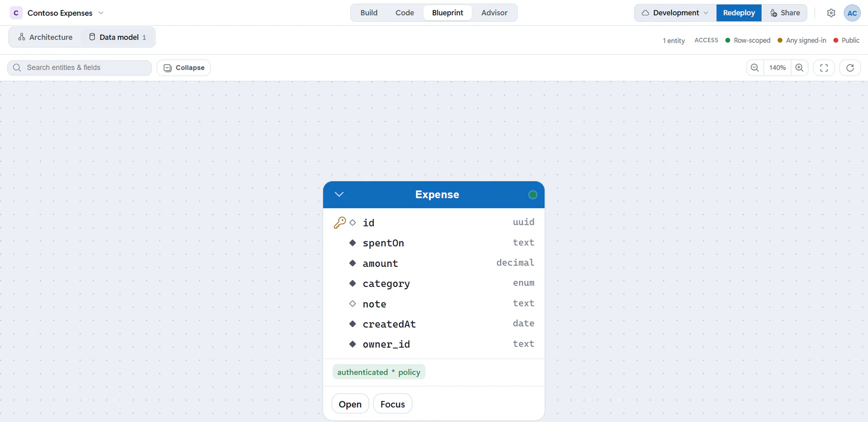
Task: Click the primary key icon on id
Action: click(x=340, y=222)
